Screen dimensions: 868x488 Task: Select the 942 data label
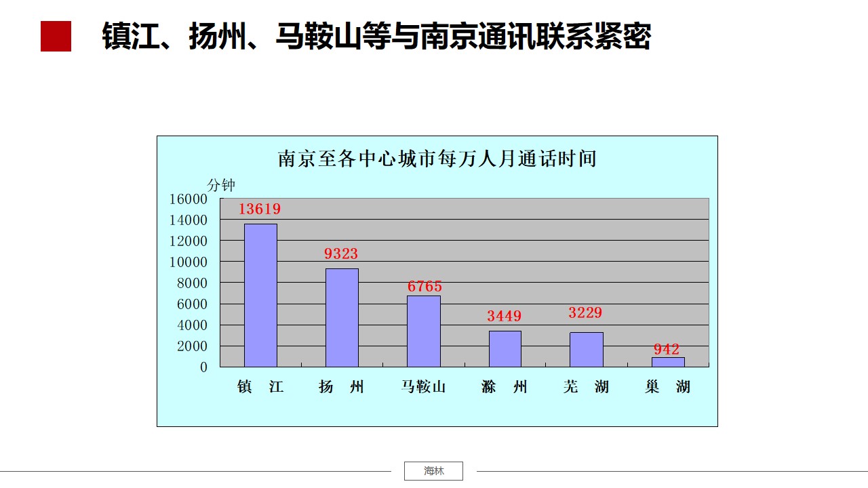tap(667, 350)
